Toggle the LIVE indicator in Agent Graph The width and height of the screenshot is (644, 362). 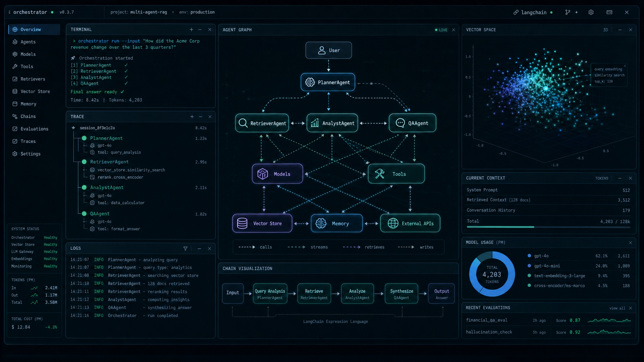[x=441, y=30]
